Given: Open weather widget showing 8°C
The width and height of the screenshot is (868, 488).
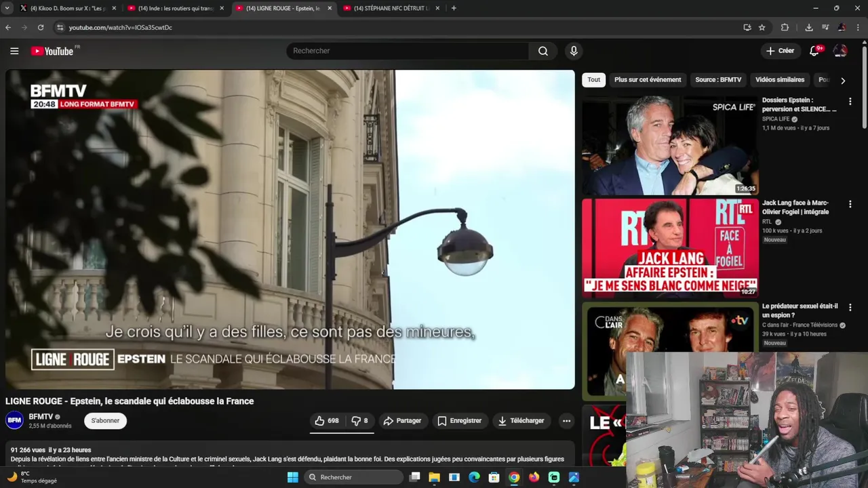Looking at the screenshot, I should (32, 477).
